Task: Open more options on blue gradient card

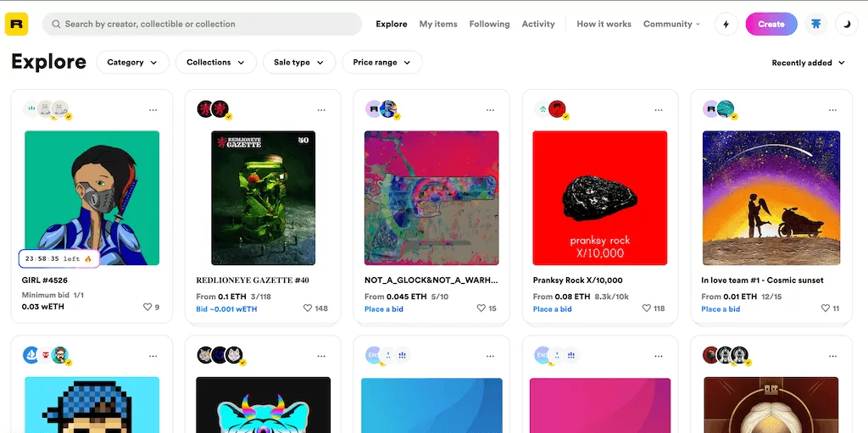Action: (x=490, y=356)
